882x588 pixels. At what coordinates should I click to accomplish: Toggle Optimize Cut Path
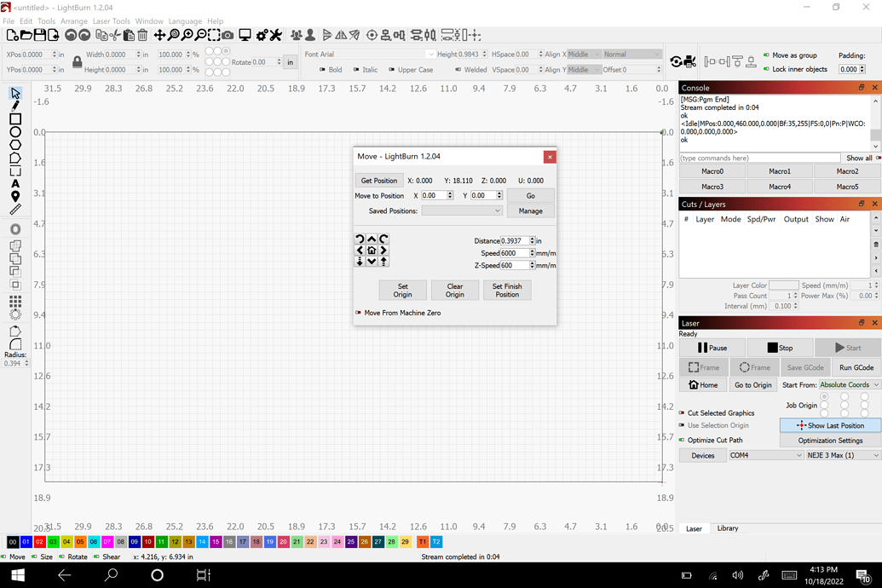[x=681, y=438]
